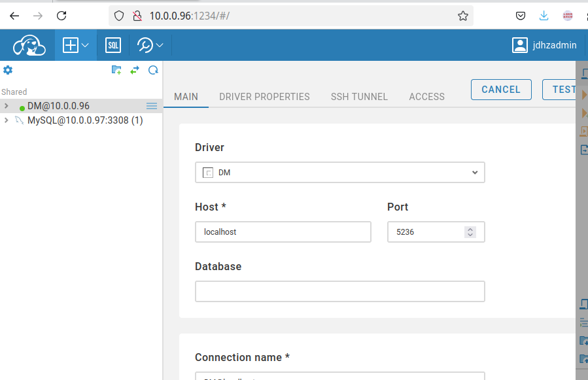
Task: Open the Save to Pocket icon
Action: tap(521, 16)
